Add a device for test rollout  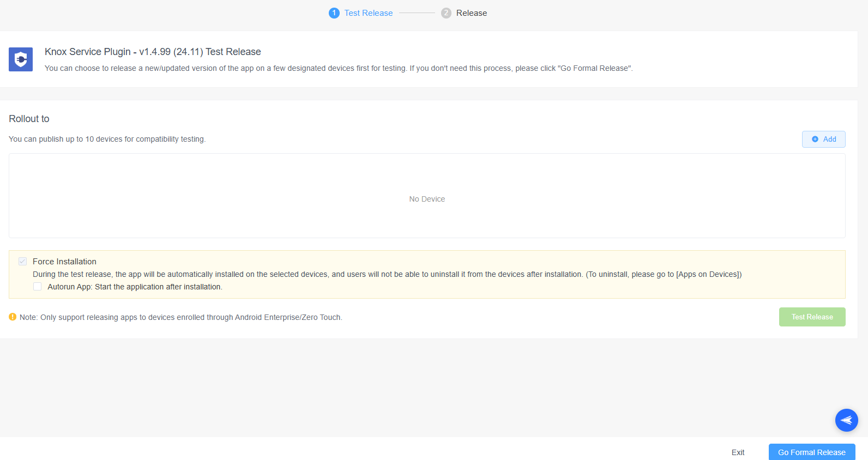tap(823, 139)
